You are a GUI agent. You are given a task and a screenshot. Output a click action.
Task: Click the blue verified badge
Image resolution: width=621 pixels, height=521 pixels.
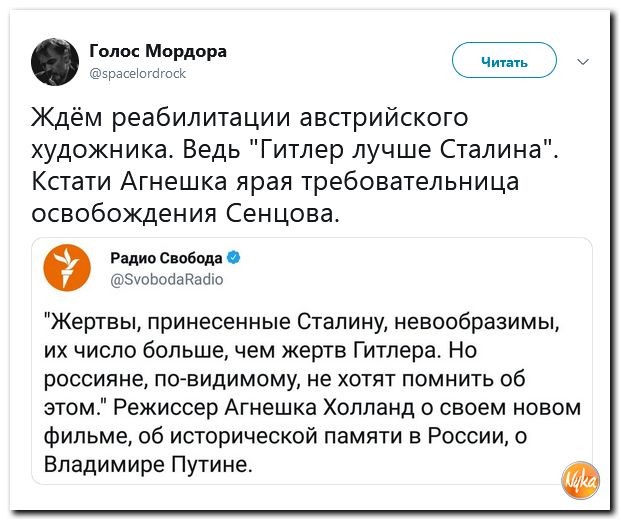[x=234, y=259]
